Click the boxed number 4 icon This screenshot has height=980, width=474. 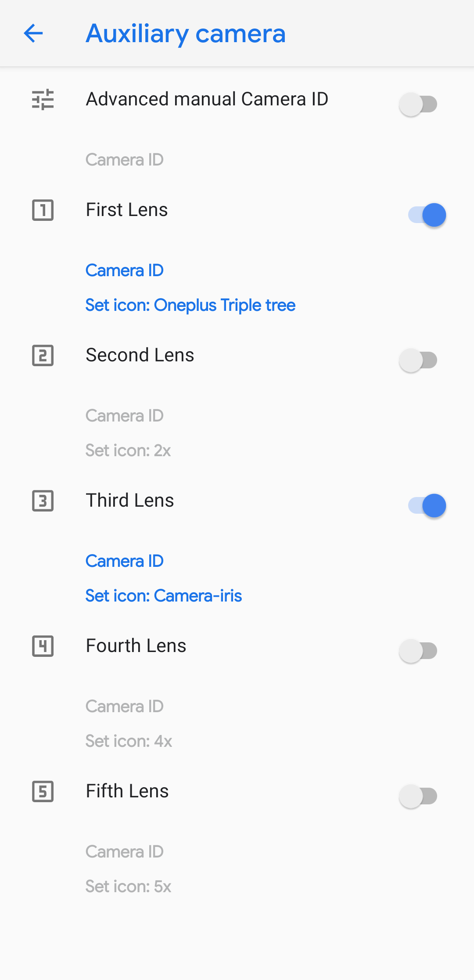[43, 646]
